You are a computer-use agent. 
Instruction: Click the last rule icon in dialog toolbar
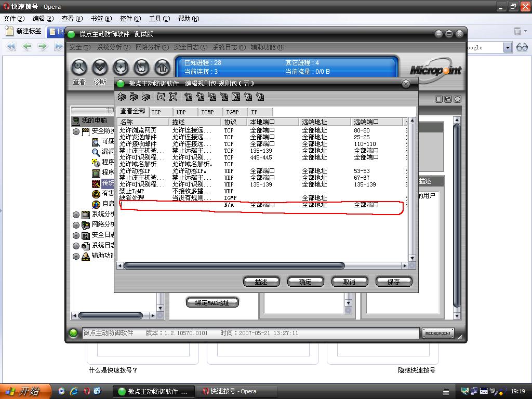point(260,97)
